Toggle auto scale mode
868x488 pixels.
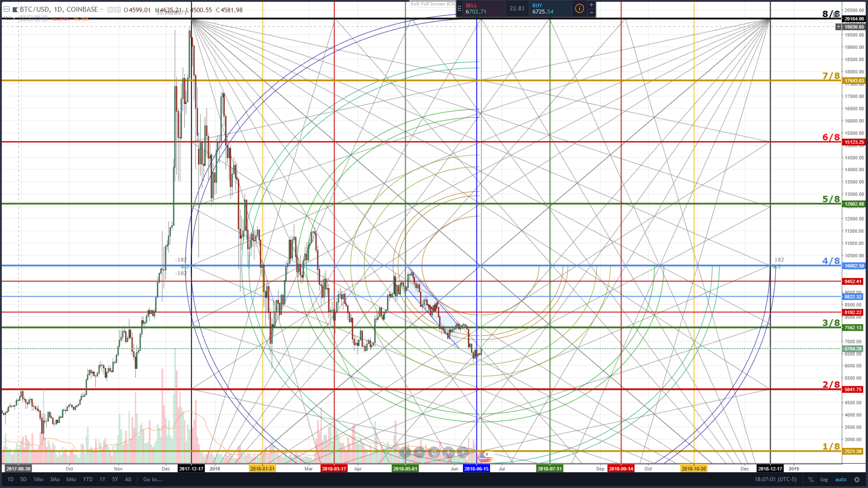point(840,479)
